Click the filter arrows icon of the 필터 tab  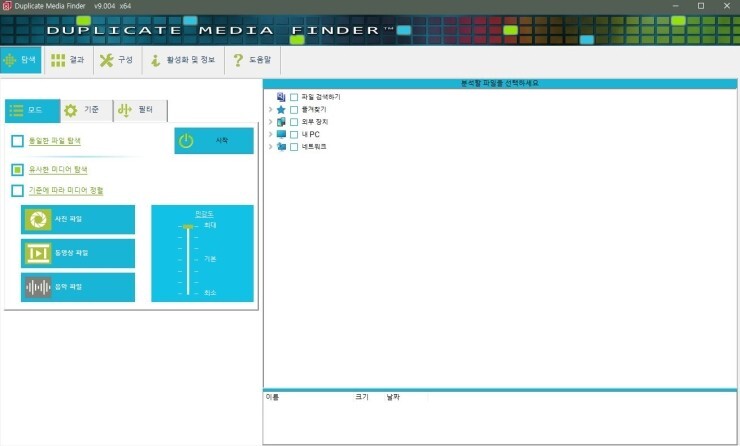[x=125, y=110]
